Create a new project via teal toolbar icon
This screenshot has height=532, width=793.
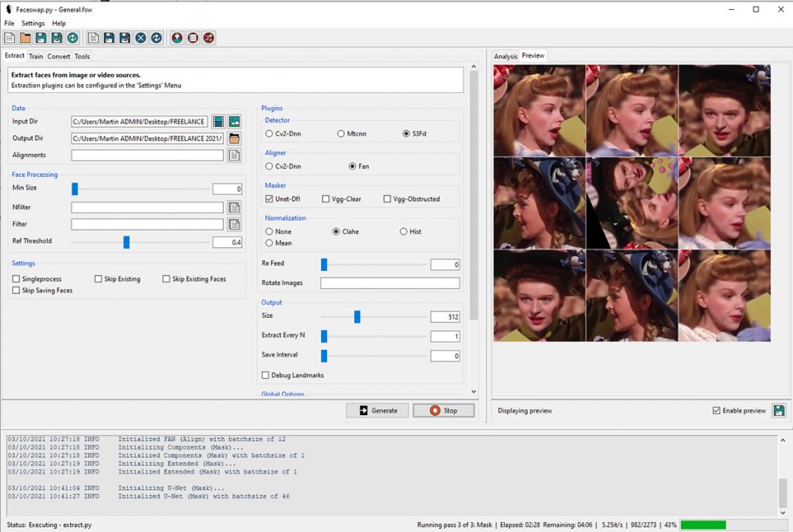point(9,38)
